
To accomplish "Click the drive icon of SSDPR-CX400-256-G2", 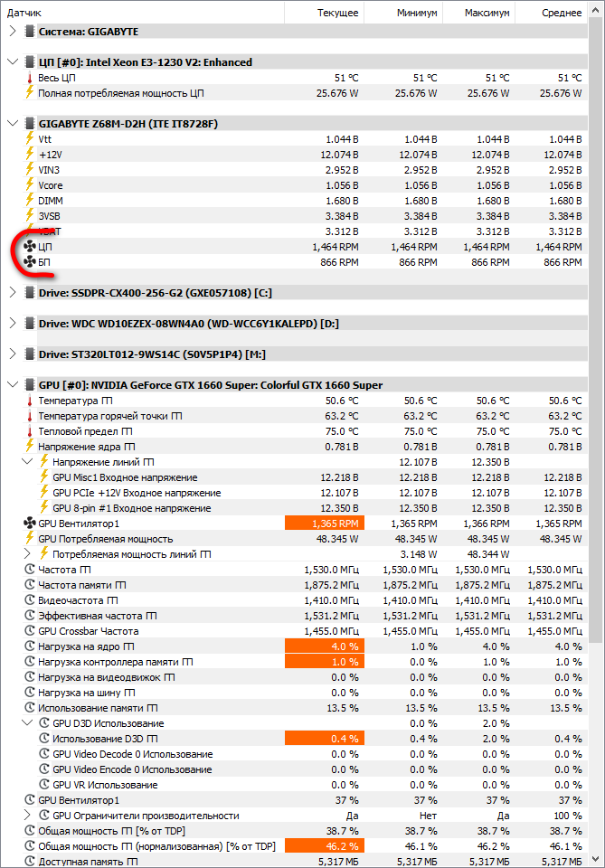I will coord(30,292).
